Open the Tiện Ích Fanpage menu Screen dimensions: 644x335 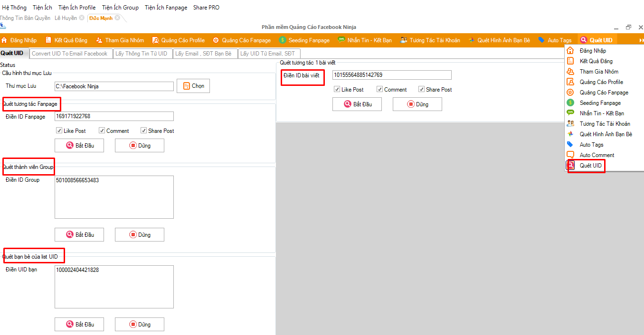(166, 8)
